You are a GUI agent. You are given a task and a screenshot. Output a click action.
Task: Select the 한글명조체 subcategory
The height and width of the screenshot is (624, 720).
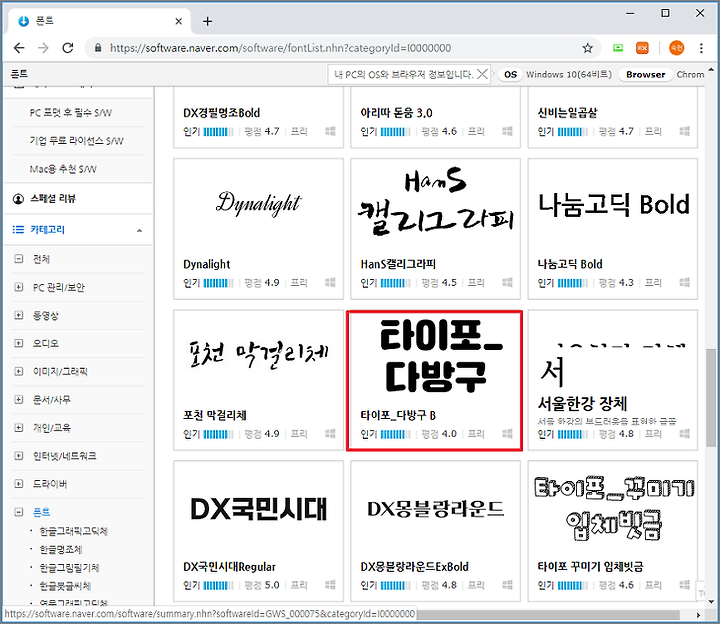(61, 549)
